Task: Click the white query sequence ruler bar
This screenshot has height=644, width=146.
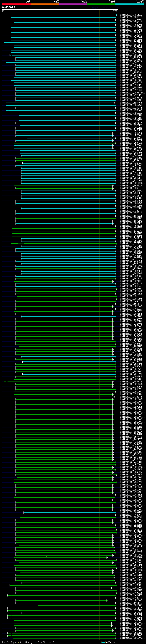Action: [60, 9]
